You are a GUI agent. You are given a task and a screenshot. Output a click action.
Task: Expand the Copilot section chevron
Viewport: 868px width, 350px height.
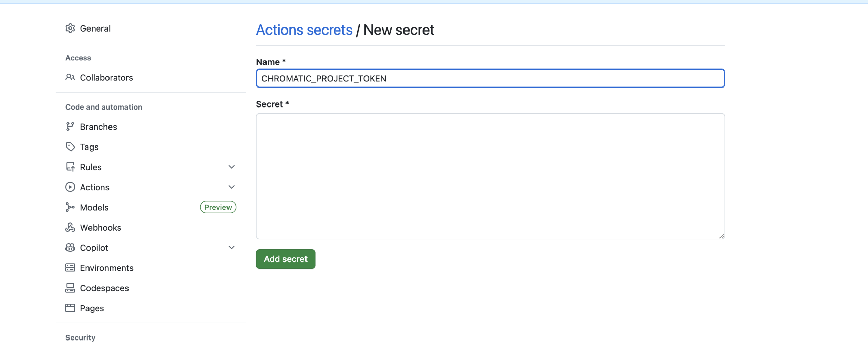pos(232,248)
